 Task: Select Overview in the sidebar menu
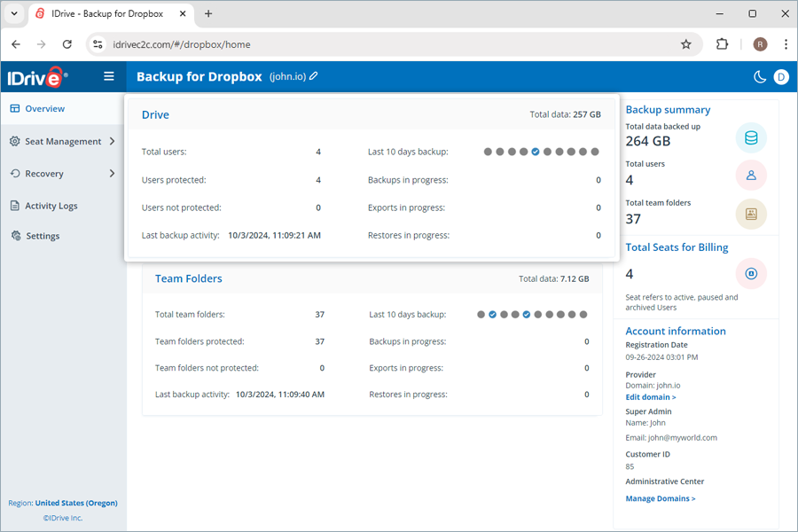point(43,108)
